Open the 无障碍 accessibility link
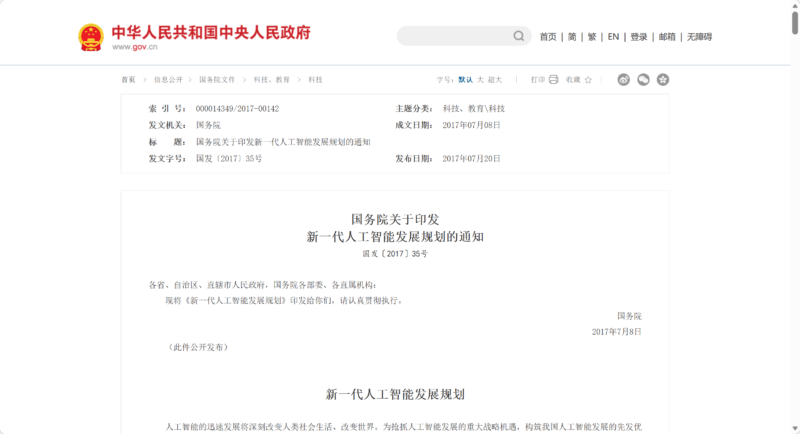800x434 pixels. 699,37
